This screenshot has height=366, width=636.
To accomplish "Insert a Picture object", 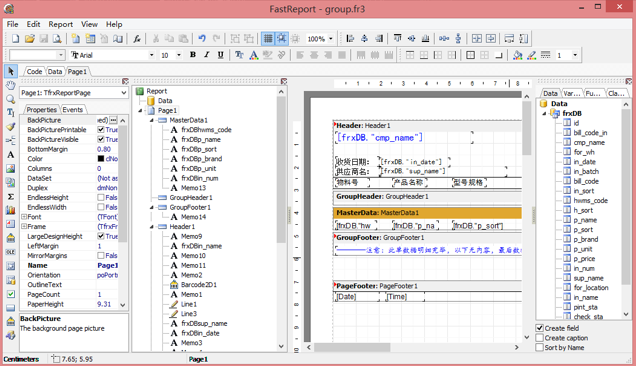I will click(11, 168).
